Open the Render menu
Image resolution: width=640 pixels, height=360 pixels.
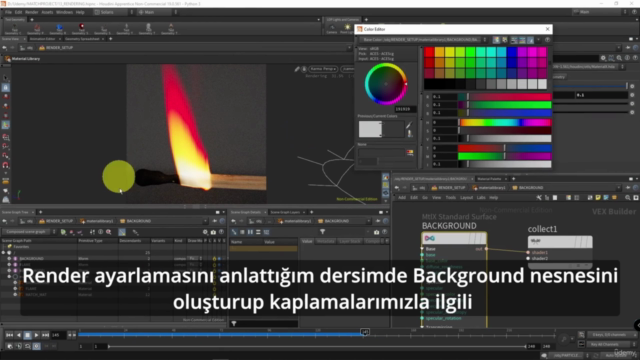tap(31, 12)
